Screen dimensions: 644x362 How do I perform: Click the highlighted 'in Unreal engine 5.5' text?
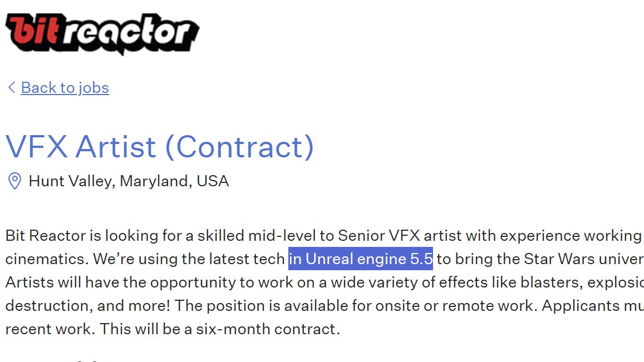pos(361,259)
